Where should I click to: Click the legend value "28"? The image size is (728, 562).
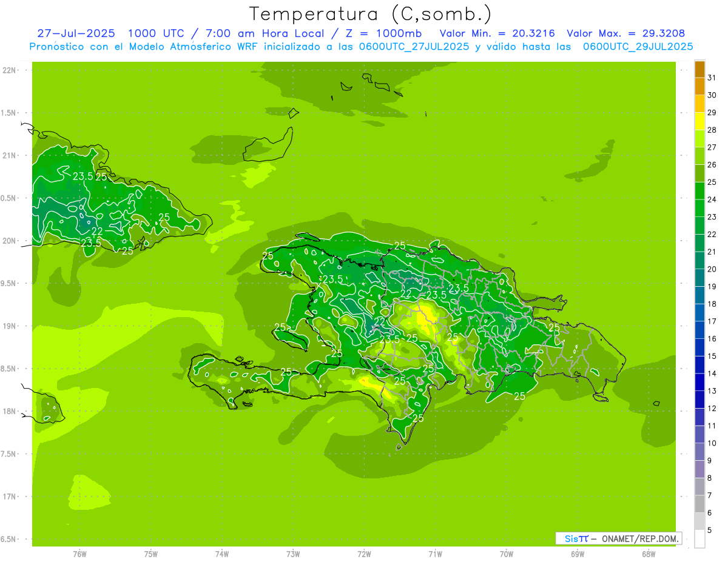(x=712, y=130)
